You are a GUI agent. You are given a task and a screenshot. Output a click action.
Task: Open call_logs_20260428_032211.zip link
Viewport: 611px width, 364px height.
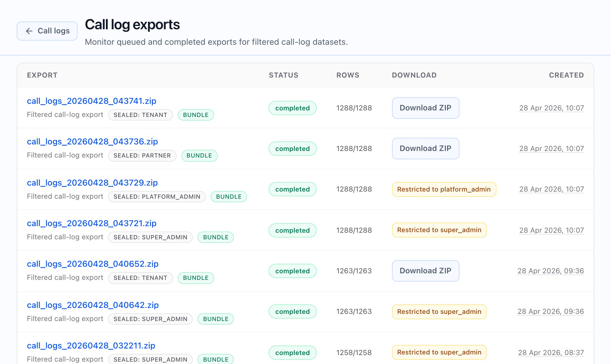point(91,346)
